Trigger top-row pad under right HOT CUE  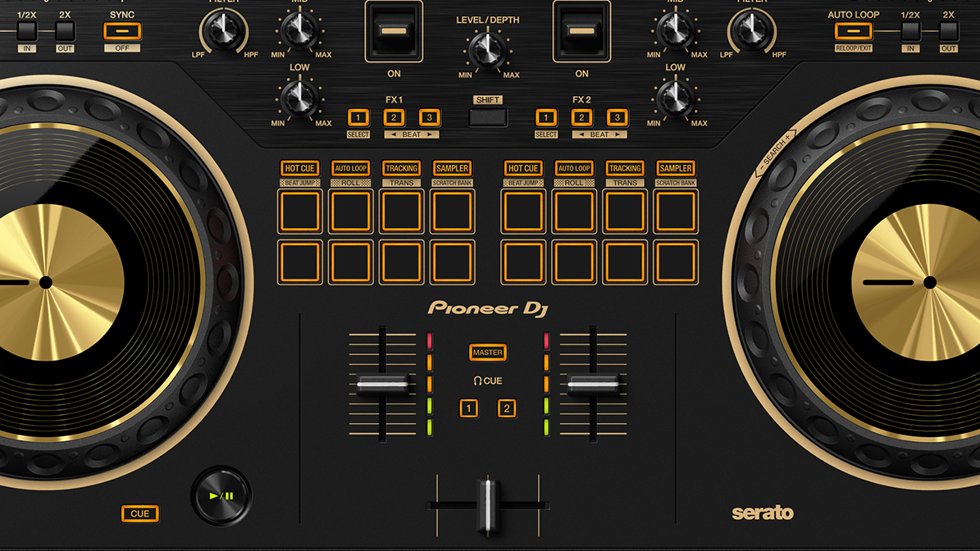[x=523, y=212]
